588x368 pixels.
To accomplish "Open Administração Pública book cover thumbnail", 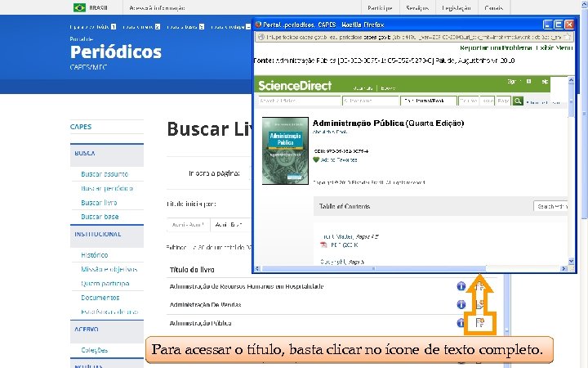I will tap(285, 151).
